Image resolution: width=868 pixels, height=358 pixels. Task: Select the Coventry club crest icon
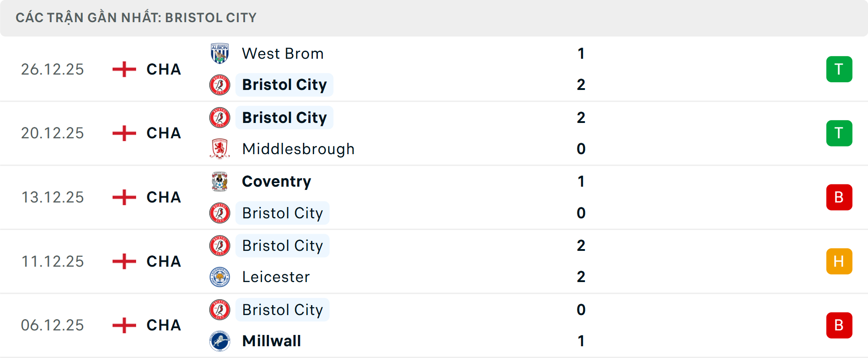pyautogui.click(x=220, y=181)
